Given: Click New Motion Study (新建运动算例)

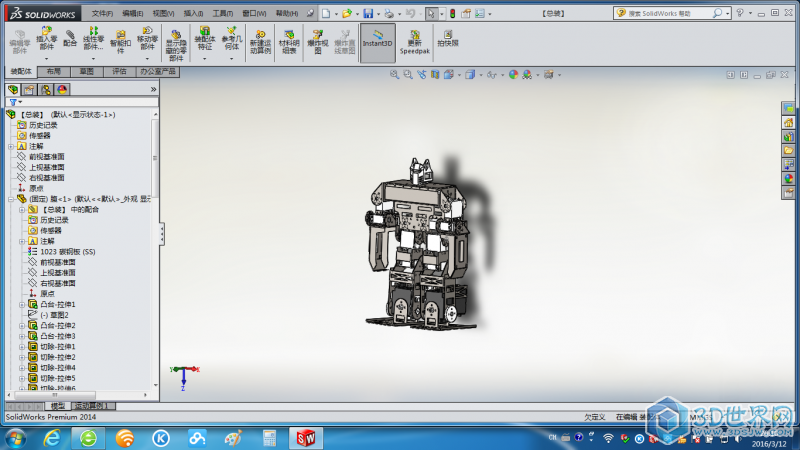Looking at the screenshot, I should tap(260, 42).
